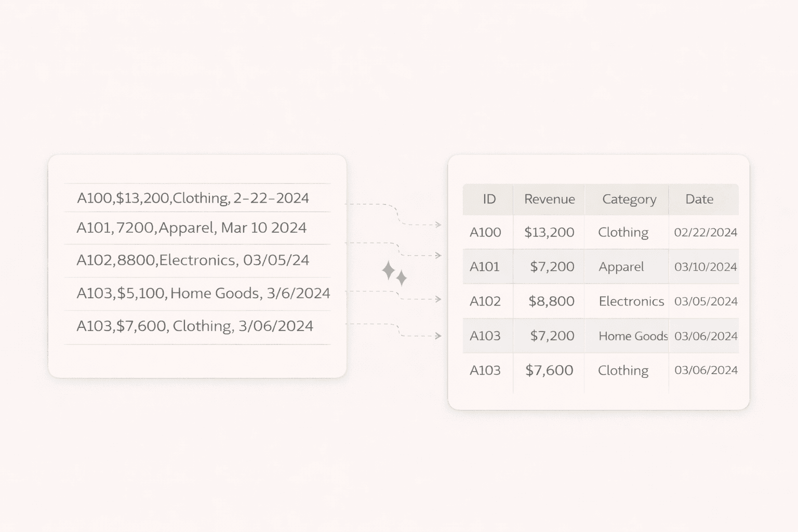Click A103 cell in Home Goods row
The width and height of the screenshot is (798, 532).
point(485,336)
